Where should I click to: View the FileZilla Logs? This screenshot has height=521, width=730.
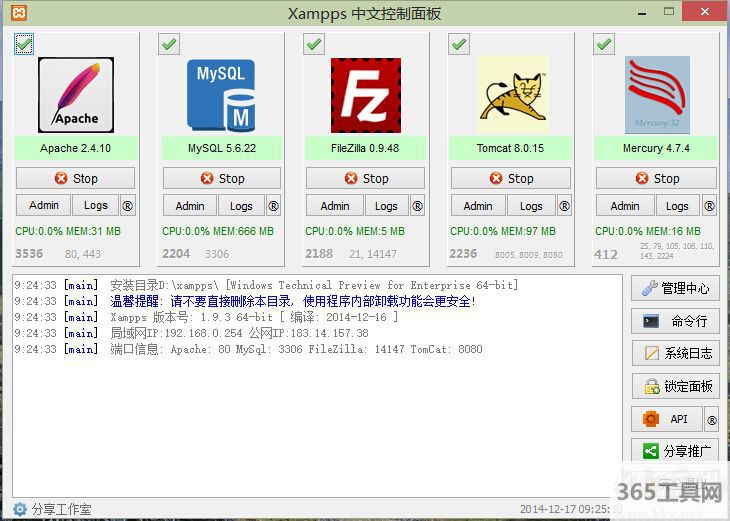[386, 206]
